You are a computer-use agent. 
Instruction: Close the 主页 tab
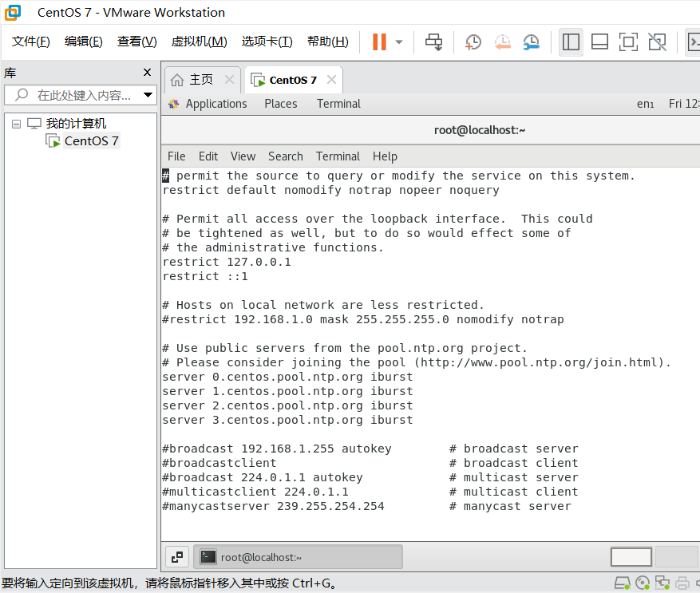point(229,80)
